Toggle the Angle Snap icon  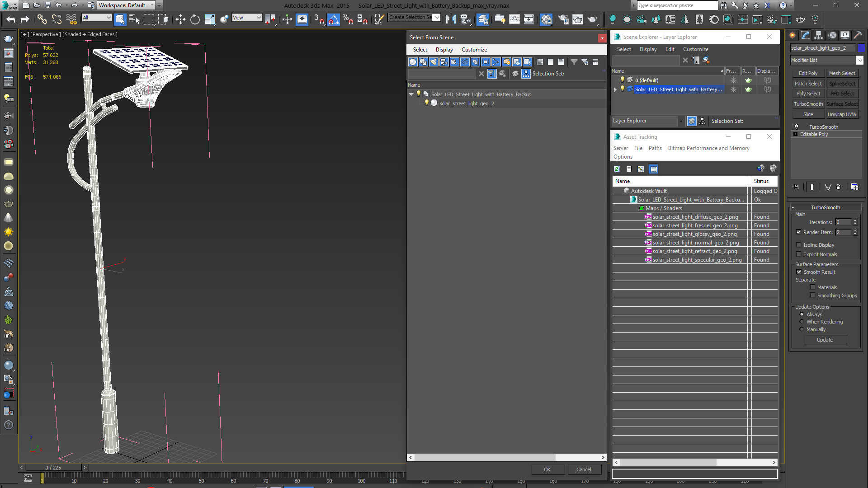(x=333, y=19)
